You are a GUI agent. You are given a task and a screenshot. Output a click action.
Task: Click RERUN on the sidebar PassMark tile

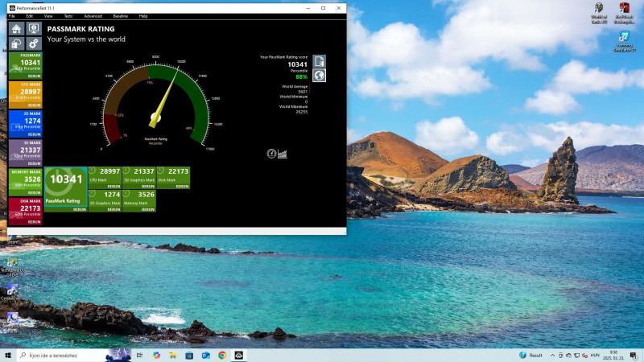34,76
